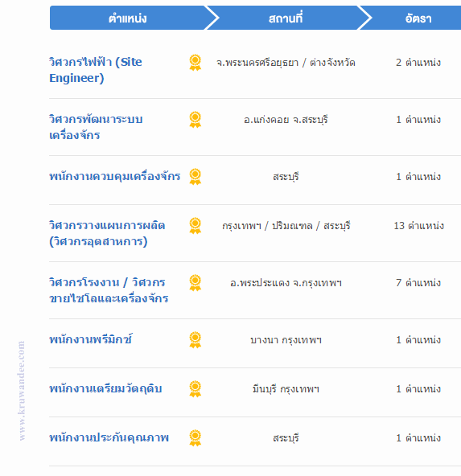Click award badge beside พนักงานเตรียมวัตถุดิบ

(195, 389)
